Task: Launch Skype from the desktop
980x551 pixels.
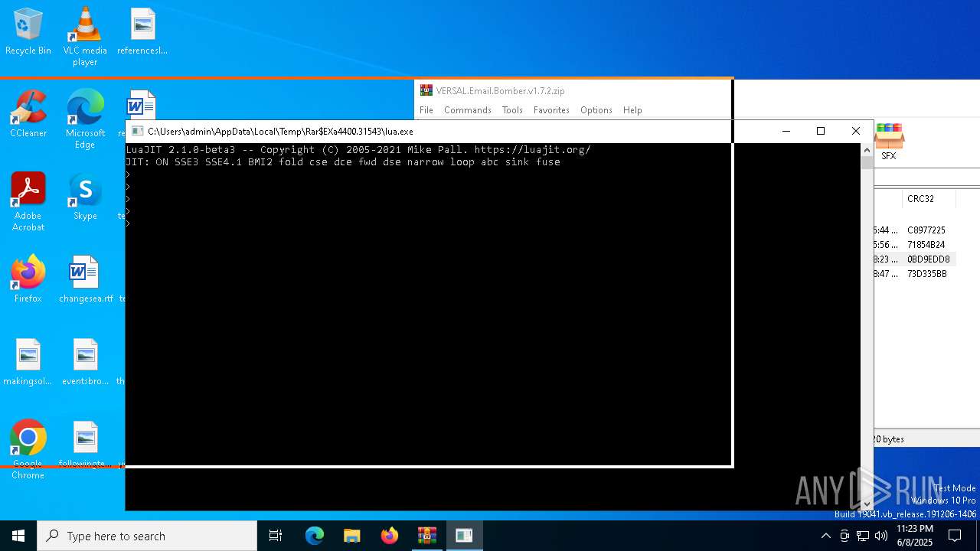Action: point(85,197)
